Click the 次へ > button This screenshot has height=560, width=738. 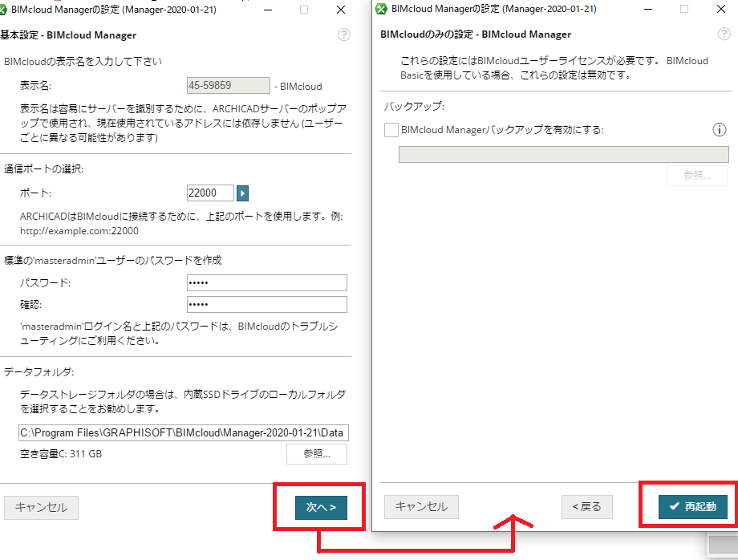[321, 507]
